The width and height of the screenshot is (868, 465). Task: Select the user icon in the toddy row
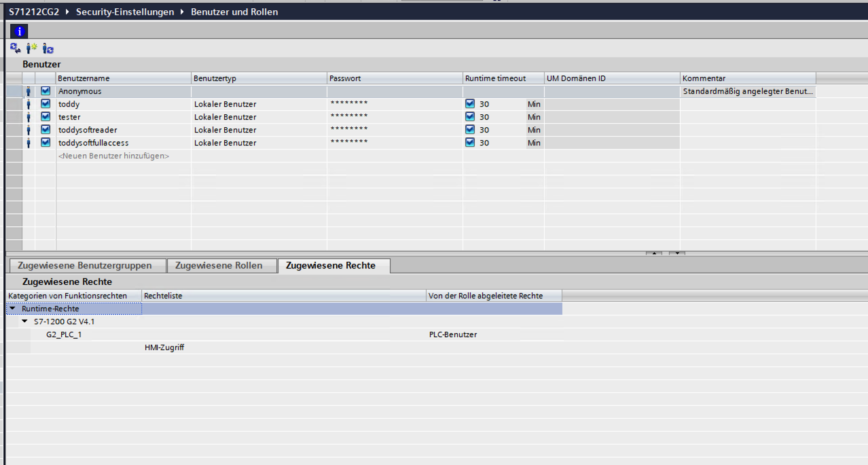point(29,104)
